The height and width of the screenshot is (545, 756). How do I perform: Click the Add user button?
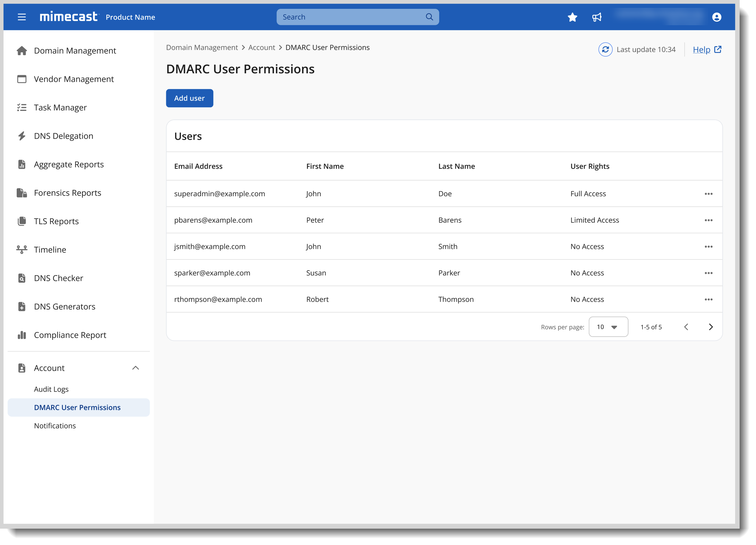click(x=189, y=98)
